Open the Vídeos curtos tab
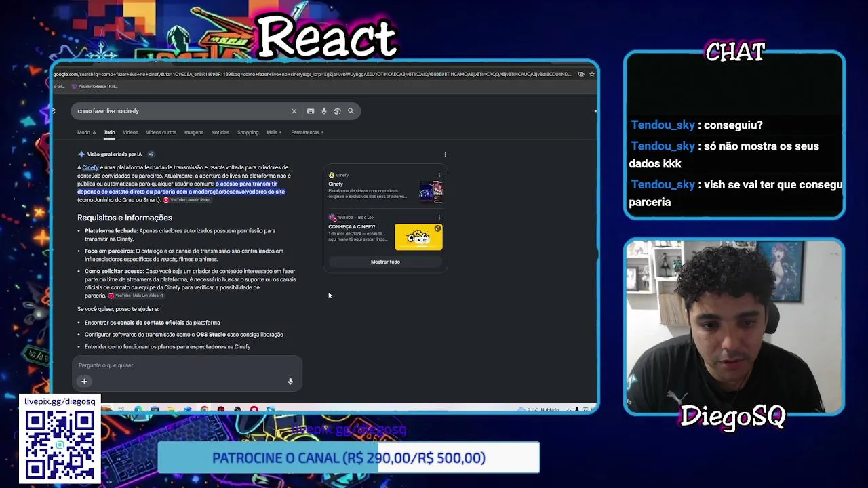The width and height of the screenshot is (868, 488). (x=161, y=132)
